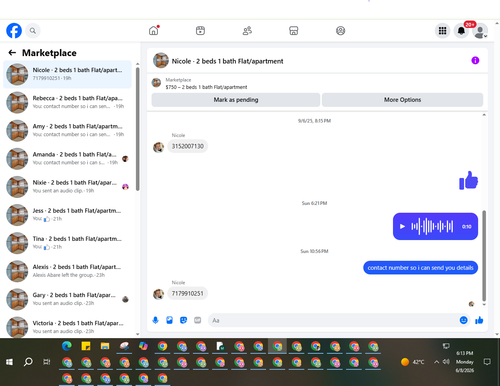Click the chat header title Nicole - 2 beds
The width and height of the screenshot is (500, 386).
pyautogui.click(x=227, y=61)
